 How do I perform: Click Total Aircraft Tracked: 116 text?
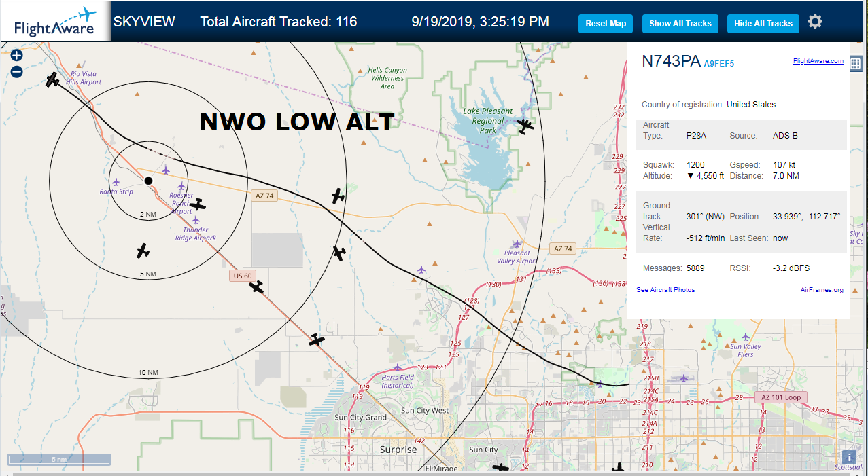279,22
